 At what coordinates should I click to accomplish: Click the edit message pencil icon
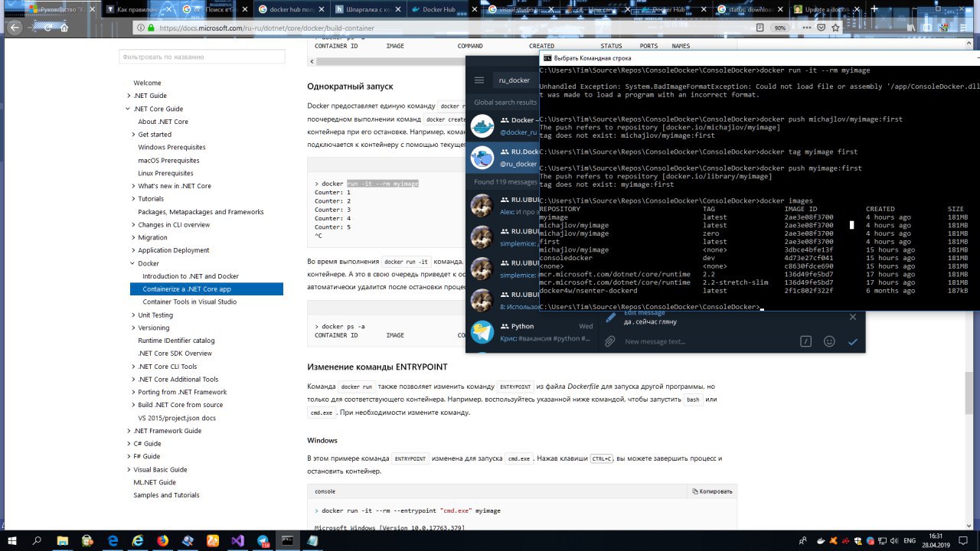[610, 317]
